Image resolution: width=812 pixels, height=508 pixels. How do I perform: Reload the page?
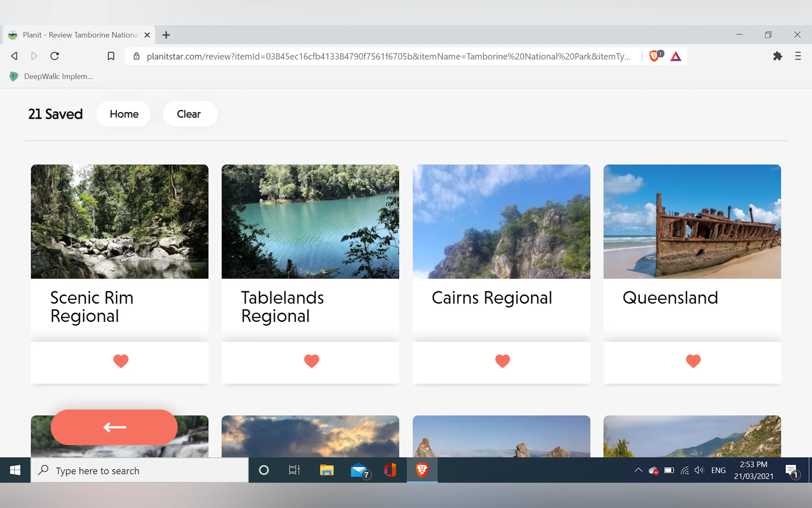pyautogui.click(x=55, y=56)
